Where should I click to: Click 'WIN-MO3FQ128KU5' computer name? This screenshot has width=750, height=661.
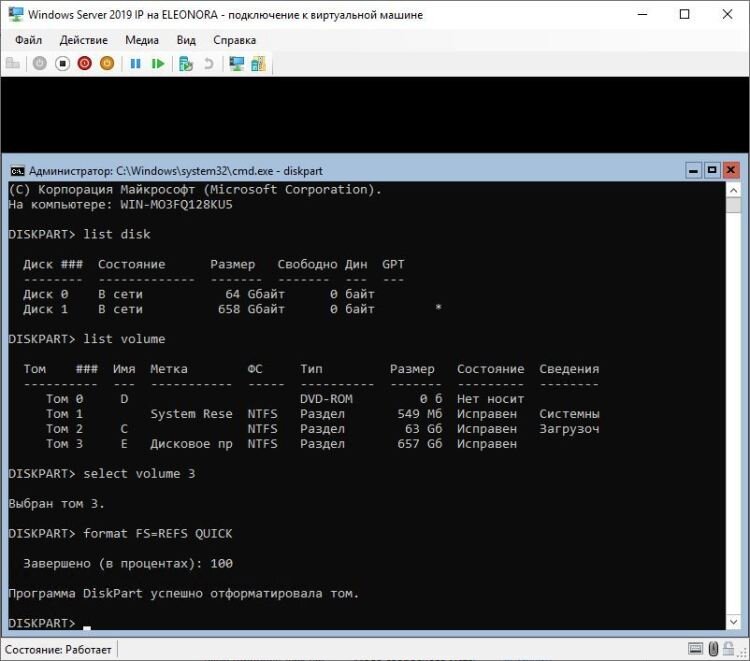176,205
